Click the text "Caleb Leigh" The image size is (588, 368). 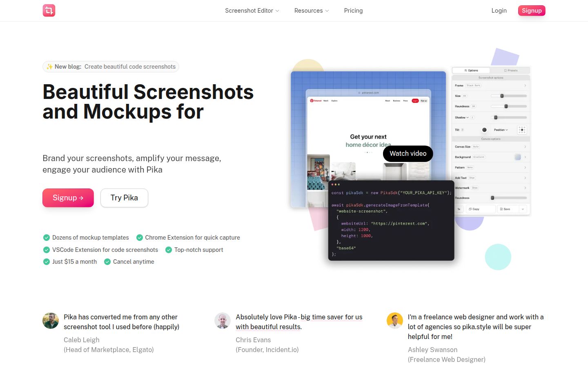click(x=82, y=340)
